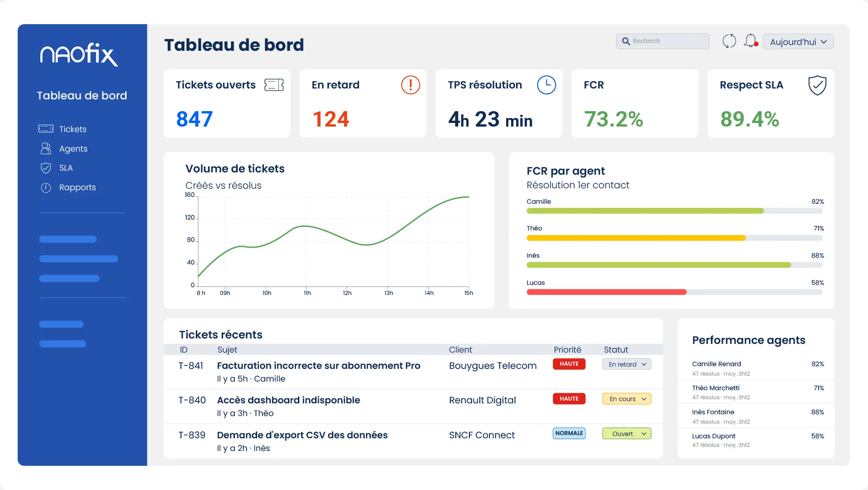Click the naofix logo
Image resolution: width=868 pixels, height=490 pixels.
tap(79, 54)
